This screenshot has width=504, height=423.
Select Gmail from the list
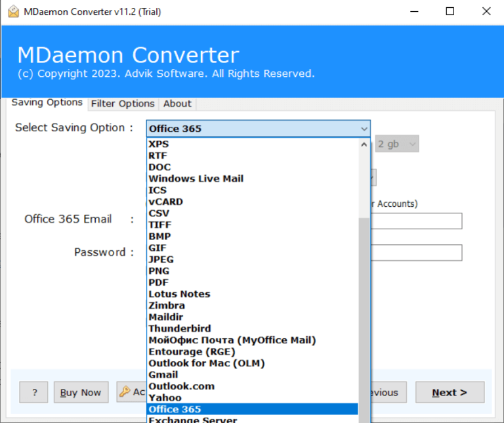coord(253,375)
